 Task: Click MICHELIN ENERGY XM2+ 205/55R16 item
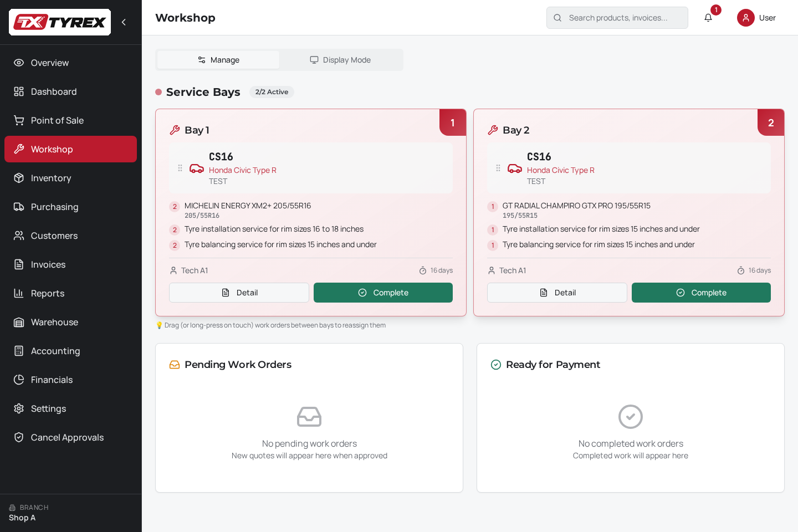(248, 206)
